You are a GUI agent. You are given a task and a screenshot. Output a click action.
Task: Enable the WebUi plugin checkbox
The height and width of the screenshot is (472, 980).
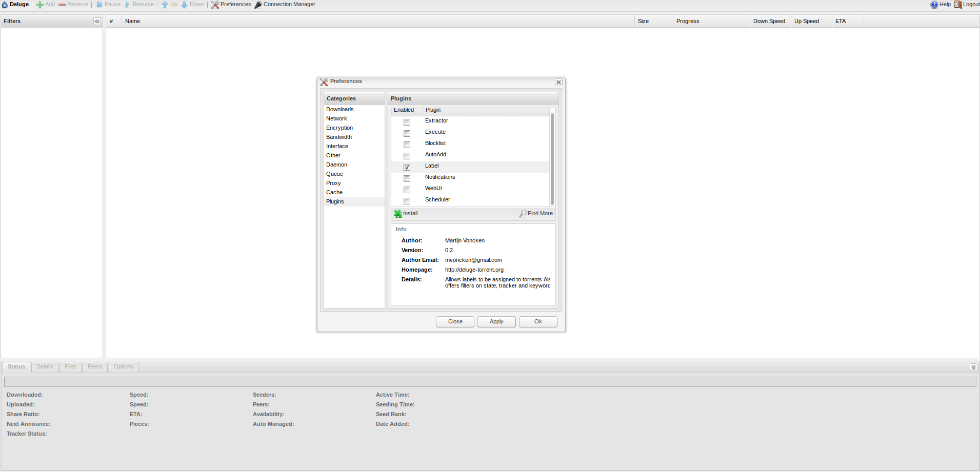pos(407,190)
